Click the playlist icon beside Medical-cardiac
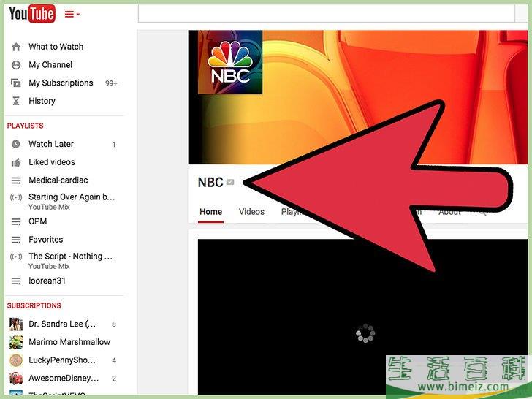532x399 pixels. coord(16,180)
